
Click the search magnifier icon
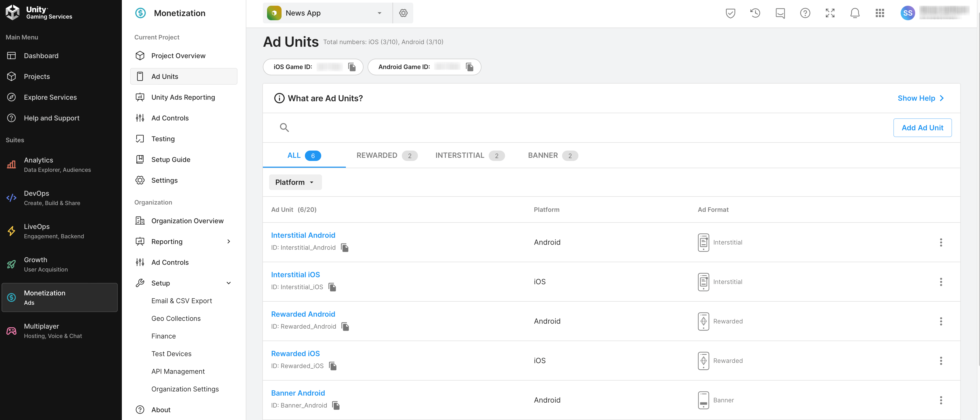[x=284, y=127]
